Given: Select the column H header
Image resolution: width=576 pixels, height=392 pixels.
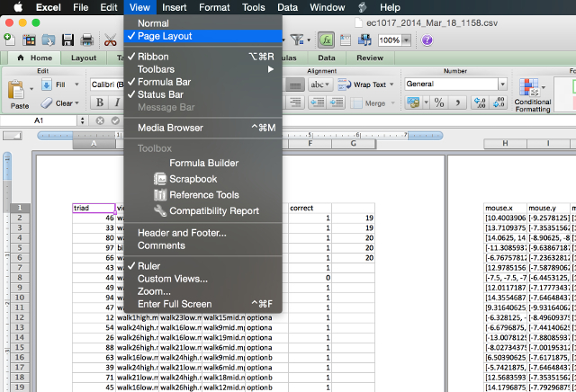Looking at the screenshot, I should pos(505,144).
